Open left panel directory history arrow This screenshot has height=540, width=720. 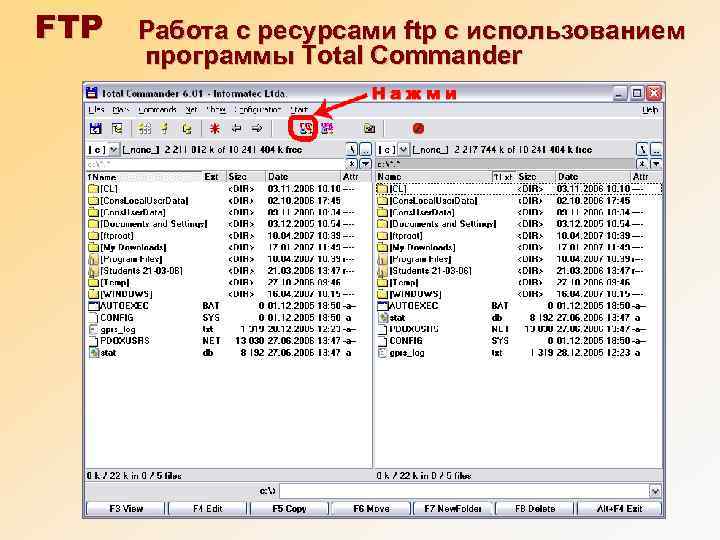366,163
